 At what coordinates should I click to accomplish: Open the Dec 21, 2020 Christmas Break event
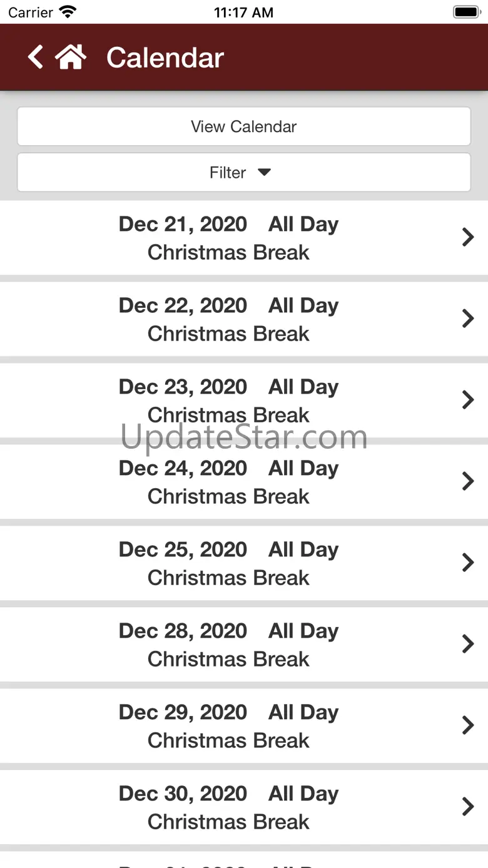(229, 238)
